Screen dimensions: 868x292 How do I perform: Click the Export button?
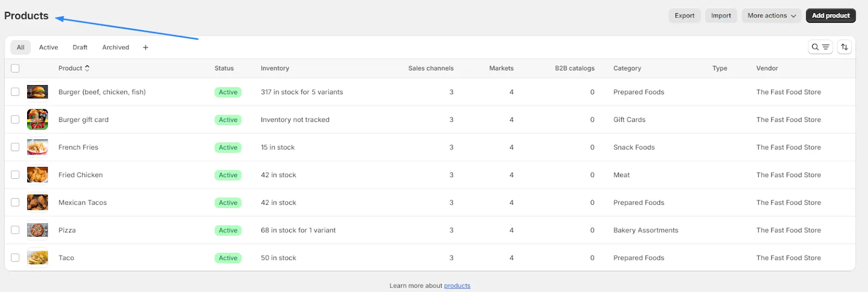(685, 16)
